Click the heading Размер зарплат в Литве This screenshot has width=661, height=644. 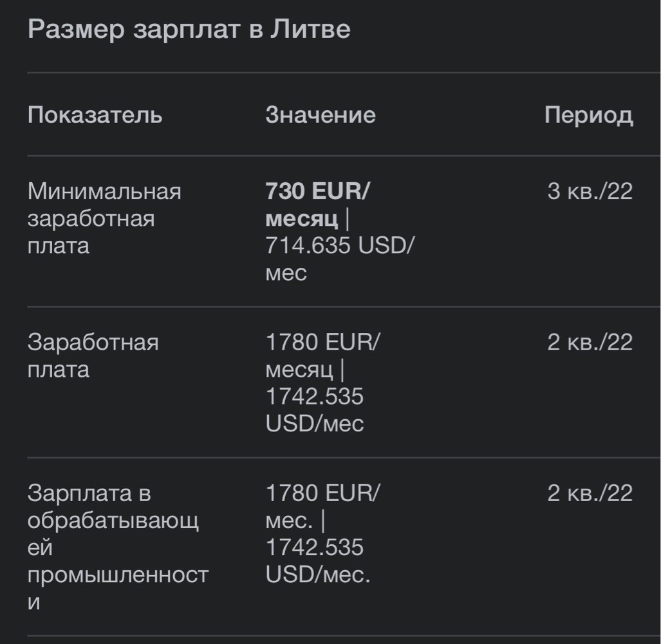click(189, 29)
